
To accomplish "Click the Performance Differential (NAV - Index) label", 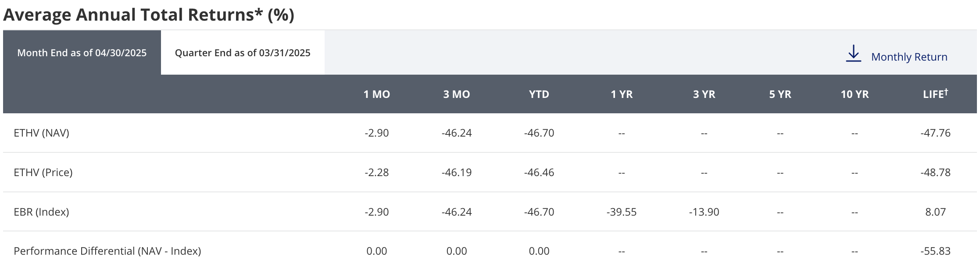I will click(x=107, y=251).
